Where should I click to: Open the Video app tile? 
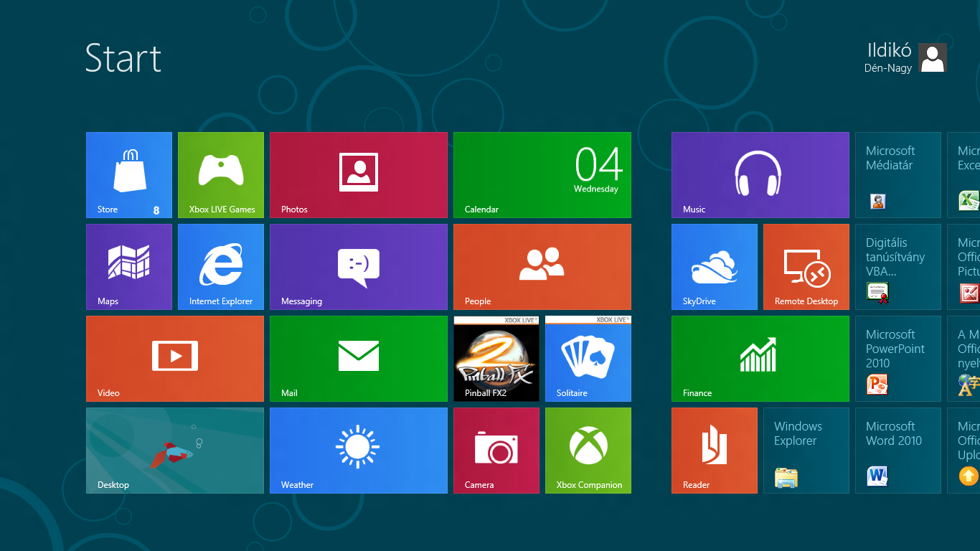[175, 359]
